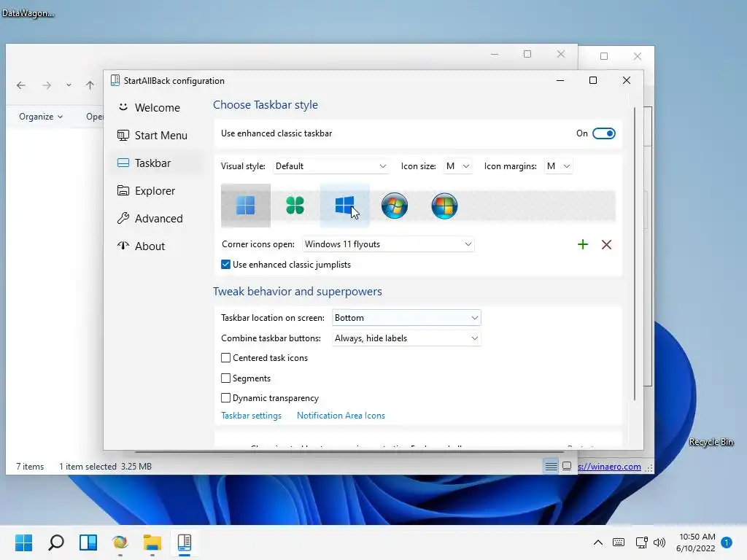747x560 pixels.
Task: Open the Icon margins dropdown
Action: [x=558, y=166]
